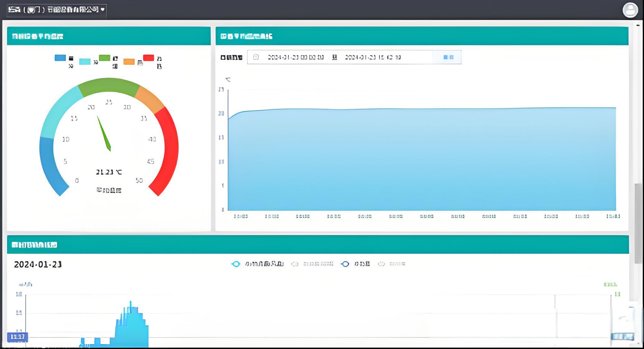Viewport: 644px width, 349px height.
Task: Open the start datetime picker 2024-01-23 00:00
Action: pos(296,57)
